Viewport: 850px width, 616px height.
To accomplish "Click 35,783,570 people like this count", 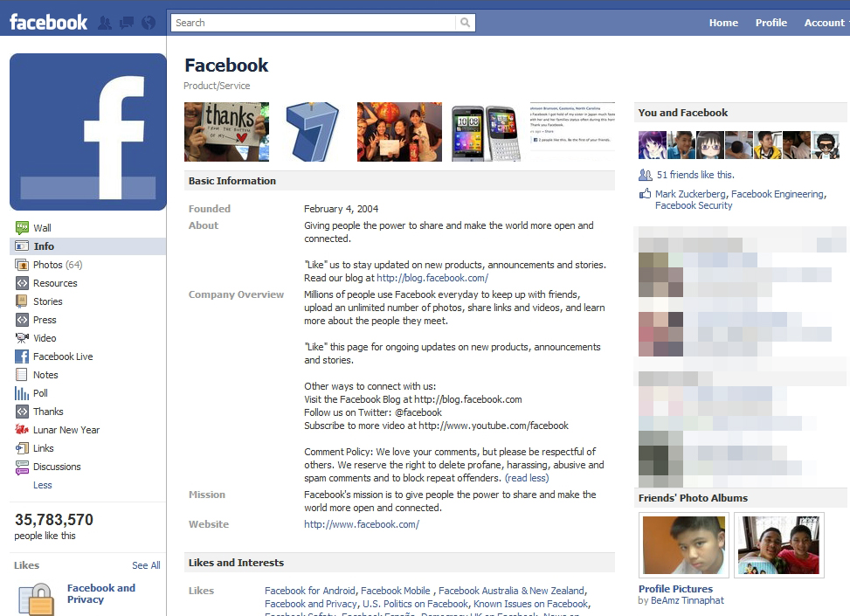I will click(x=53, y=527).
